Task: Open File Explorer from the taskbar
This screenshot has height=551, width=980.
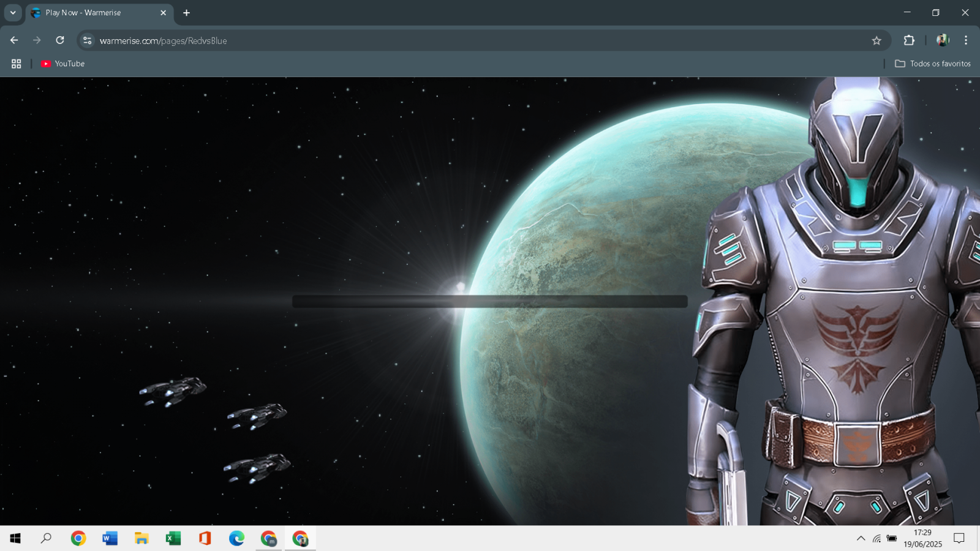Action: (141, 538)
